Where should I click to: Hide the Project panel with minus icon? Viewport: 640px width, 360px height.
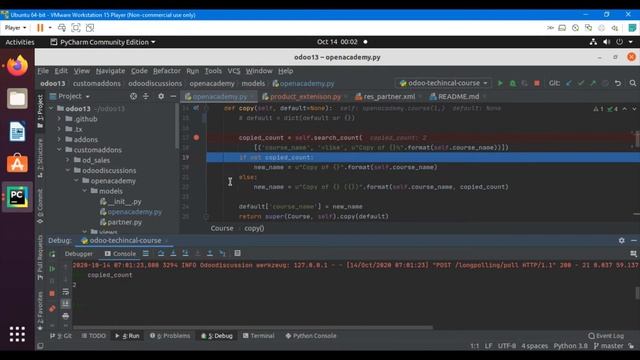(173, 96)
